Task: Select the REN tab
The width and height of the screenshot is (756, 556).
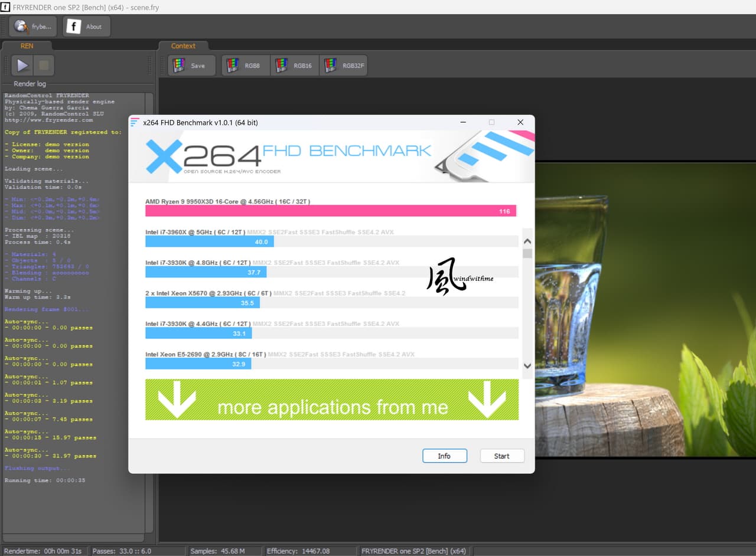Action: [x=27, y=45]
